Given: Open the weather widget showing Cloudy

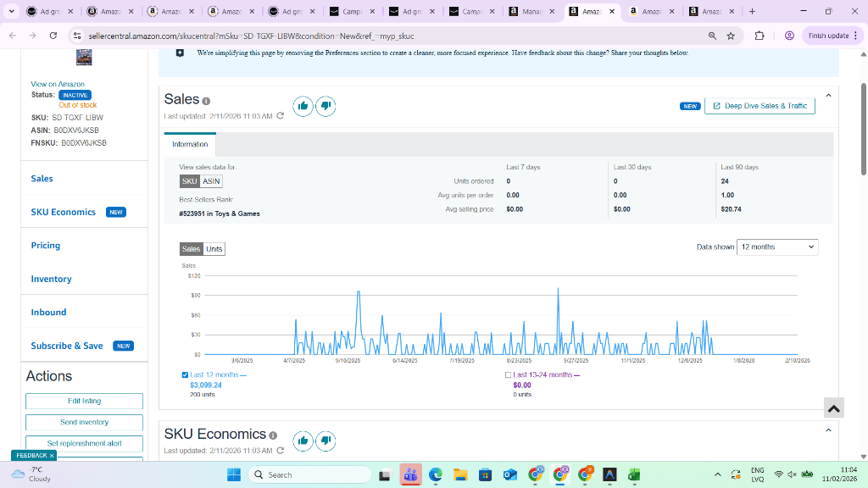Looking at the screenshot, I should [31, 474].
